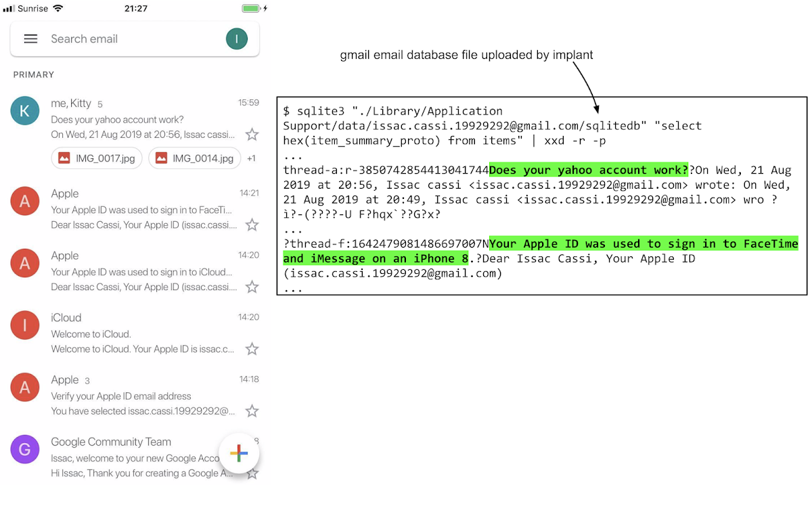Open the Gmail navigation drawer menu
812x510 pixels.
click(30, 39)
